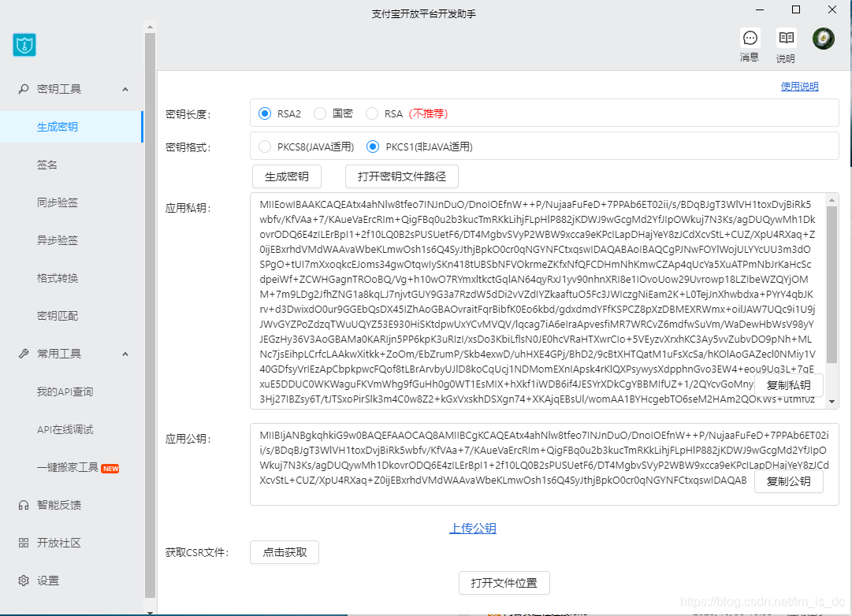852x616 pixels.
Task: Click the private key scrollbar down arrow
Action: pyautogui.click(x=832, y=402)
